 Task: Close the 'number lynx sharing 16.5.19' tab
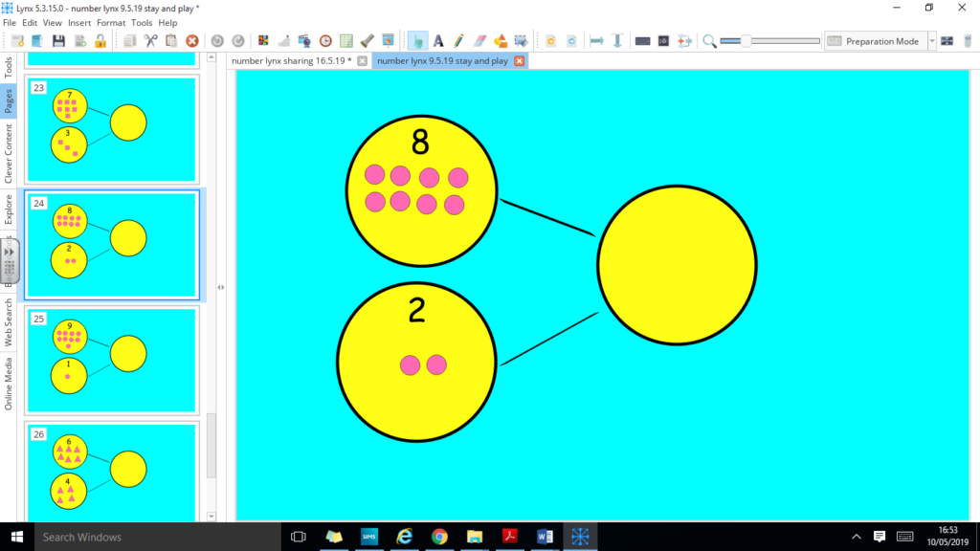[x=362, y=60]
